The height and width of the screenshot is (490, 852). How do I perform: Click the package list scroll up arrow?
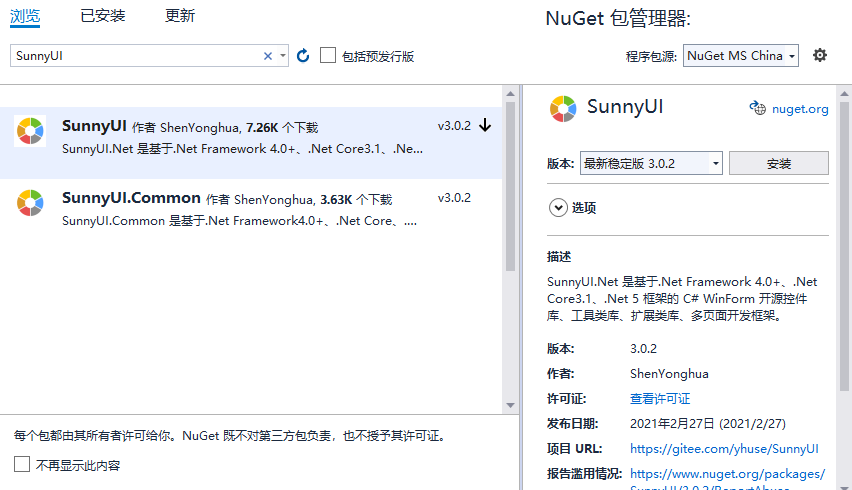510,93
